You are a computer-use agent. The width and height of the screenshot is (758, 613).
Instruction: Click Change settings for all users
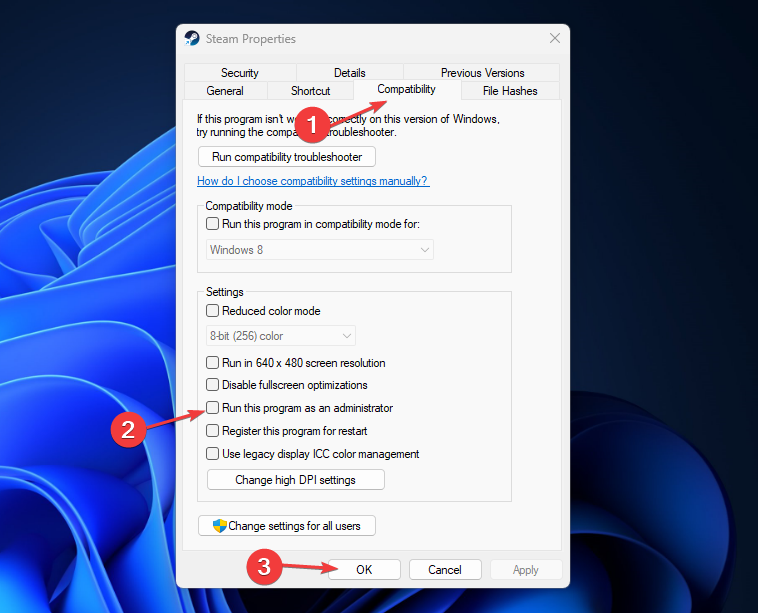[x=287, y=525]
